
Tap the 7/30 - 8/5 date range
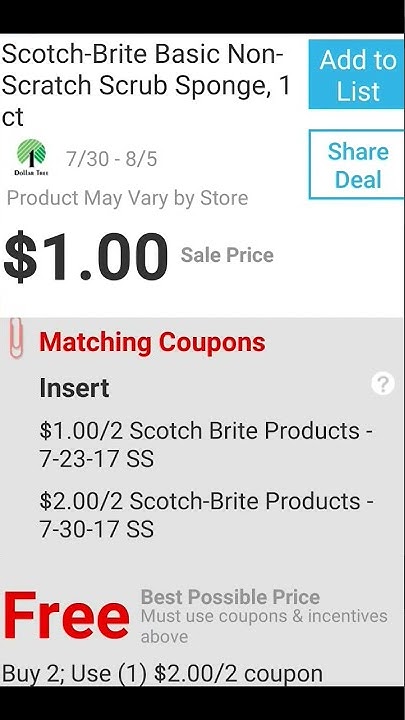pos(112,159)
